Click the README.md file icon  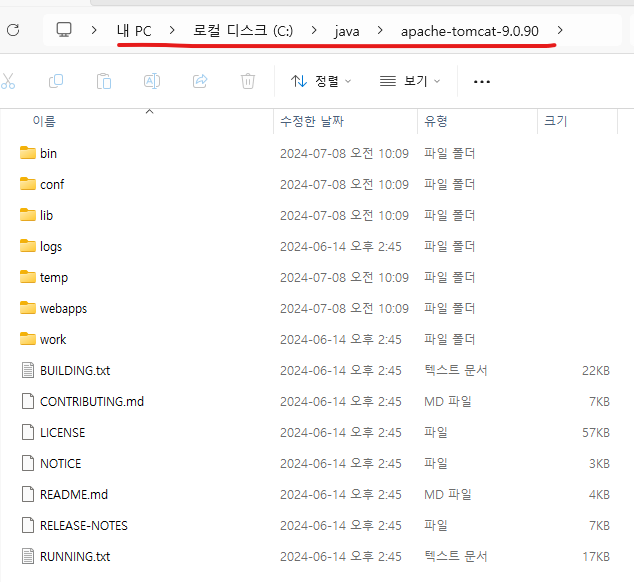point(28,494)
